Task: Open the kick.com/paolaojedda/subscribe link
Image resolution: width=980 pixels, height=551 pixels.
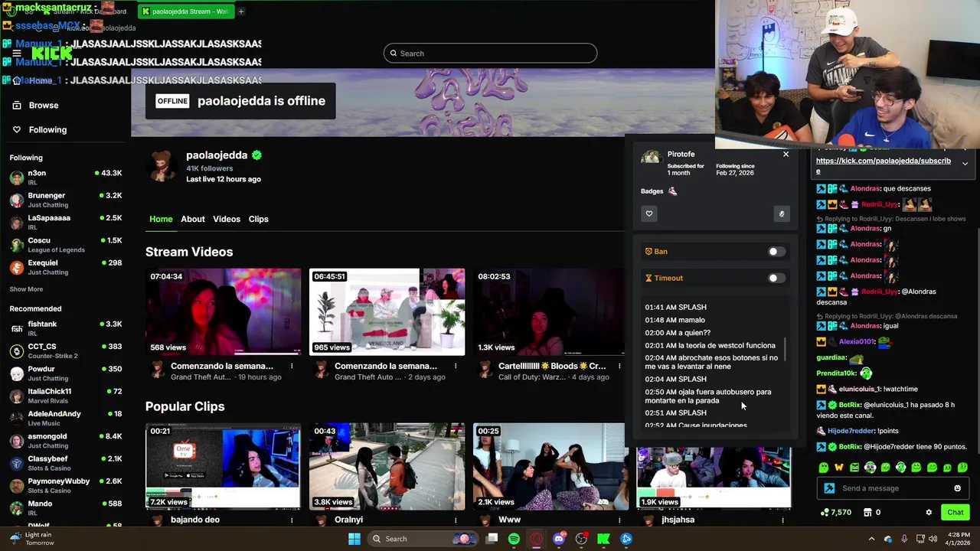Action: tap(884, 165)
